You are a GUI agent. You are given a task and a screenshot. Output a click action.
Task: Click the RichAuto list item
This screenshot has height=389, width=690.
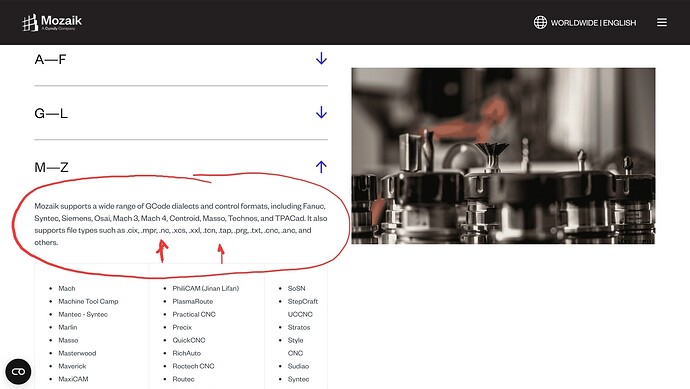pos(187,353)
